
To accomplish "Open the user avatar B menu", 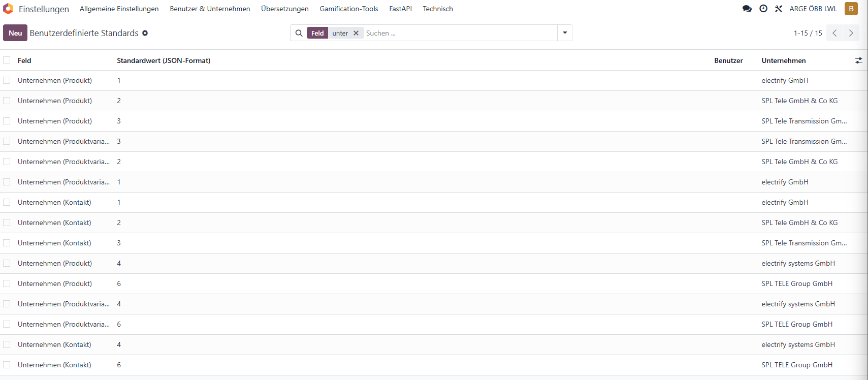I will click(x=851, y=9).
